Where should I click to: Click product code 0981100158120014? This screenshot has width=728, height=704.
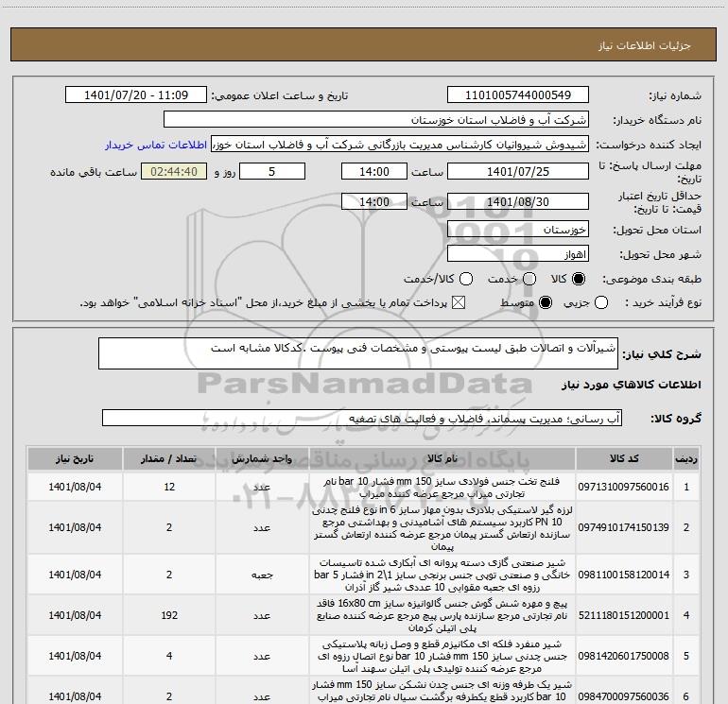pos(624,575)
